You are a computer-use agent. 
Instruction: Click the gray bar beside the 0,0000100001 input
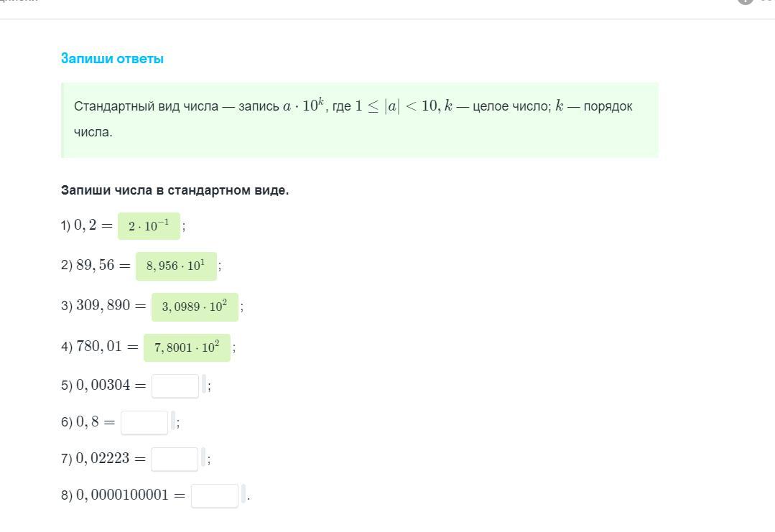(243, 494)
